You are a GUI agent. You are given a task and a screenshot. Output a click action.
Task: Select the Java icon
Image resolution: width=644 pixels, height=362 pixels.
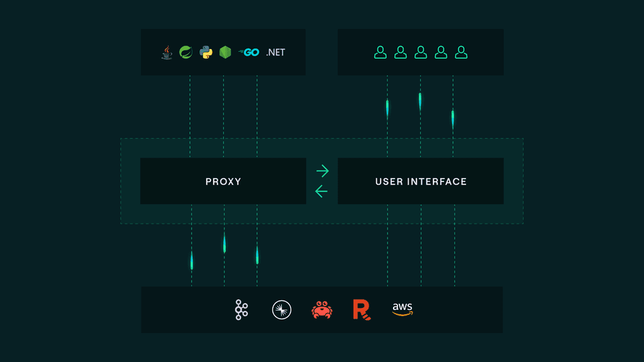point(166,53)
